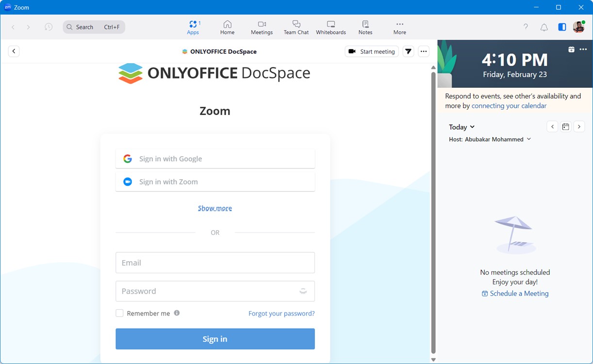
Task: Click the Meetings camera icon
Action: click(262, 27)
